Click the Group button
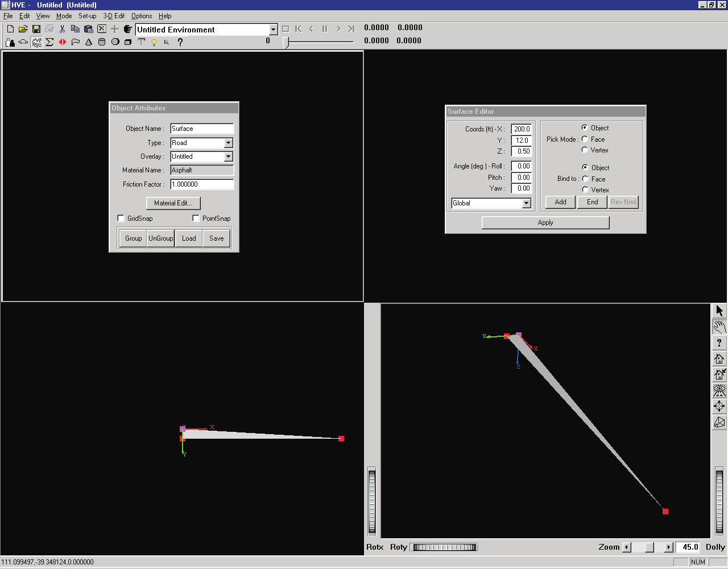 tap(133, 238)
